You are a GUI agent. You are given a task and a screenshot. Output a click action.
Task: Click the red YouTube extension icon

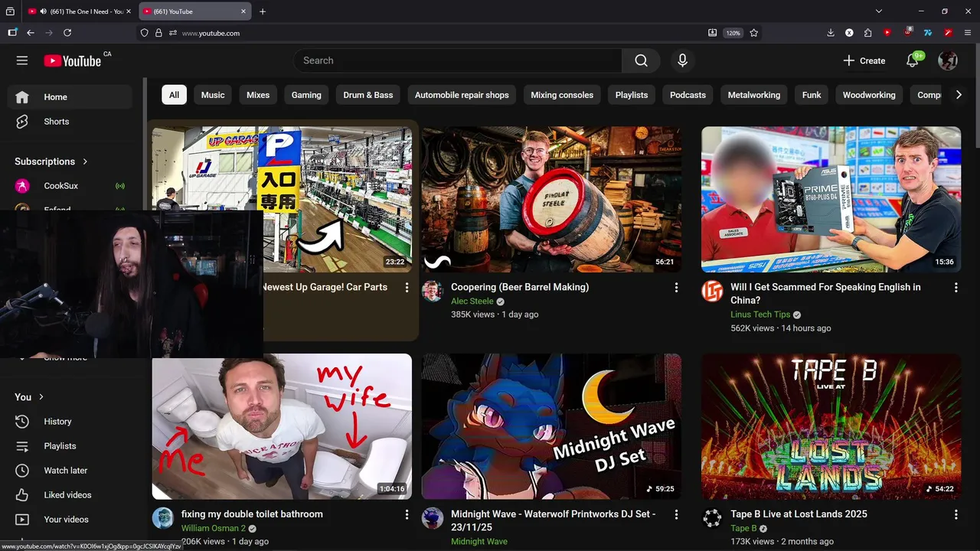[x=887, y=33]
